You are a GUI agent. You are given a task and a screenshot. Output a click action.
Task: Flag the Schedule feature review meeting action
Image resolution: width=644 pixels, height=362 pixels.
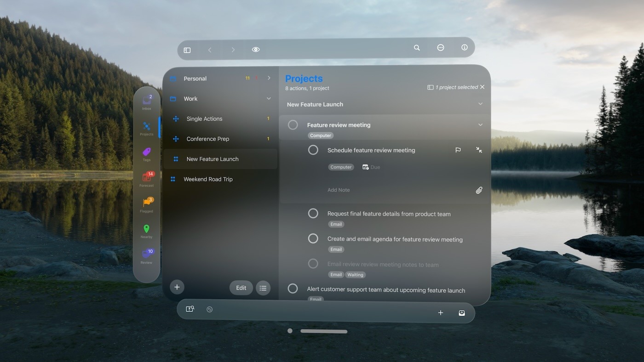(x=458, y=150)
